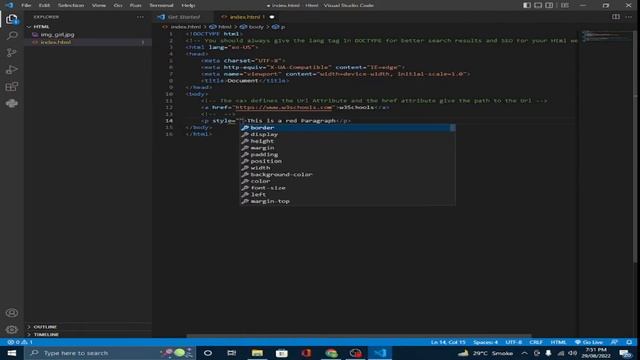Open the Manage gear icon
This screenshot has width=640, height=360.
coord(12,329)
